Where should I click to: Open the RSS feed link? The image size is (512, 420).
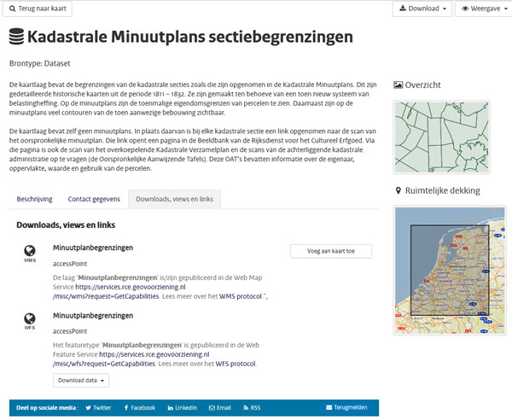[252, 407]
